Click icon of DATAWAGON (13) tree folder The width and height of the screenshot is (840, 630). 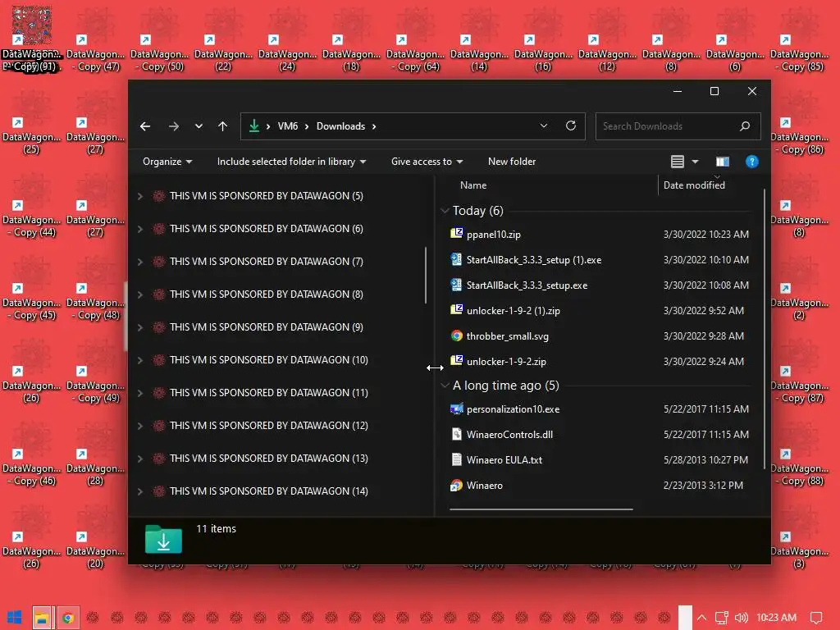(x=158, y=459)
